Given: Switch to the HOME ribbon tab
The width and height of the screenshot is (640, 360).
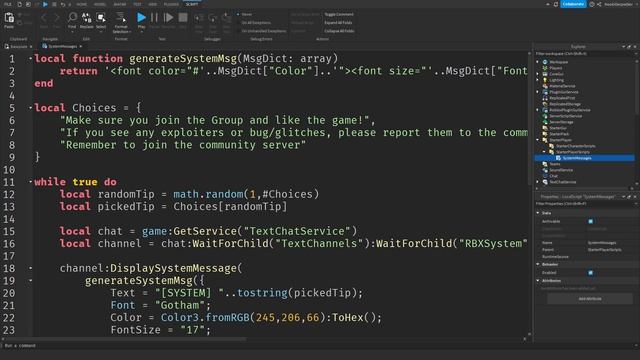Looking at the screenshot, I should click(x=82, y=4).
